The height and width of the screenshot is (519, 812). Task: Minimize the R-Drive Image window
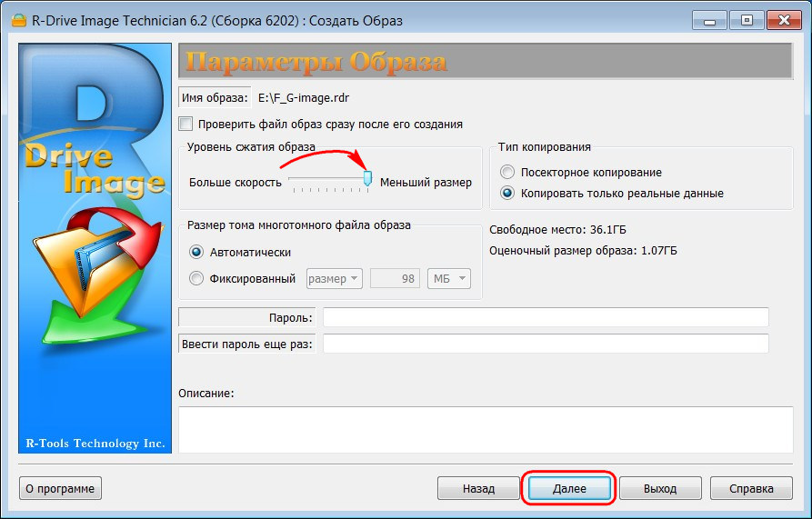click(709, 21)
